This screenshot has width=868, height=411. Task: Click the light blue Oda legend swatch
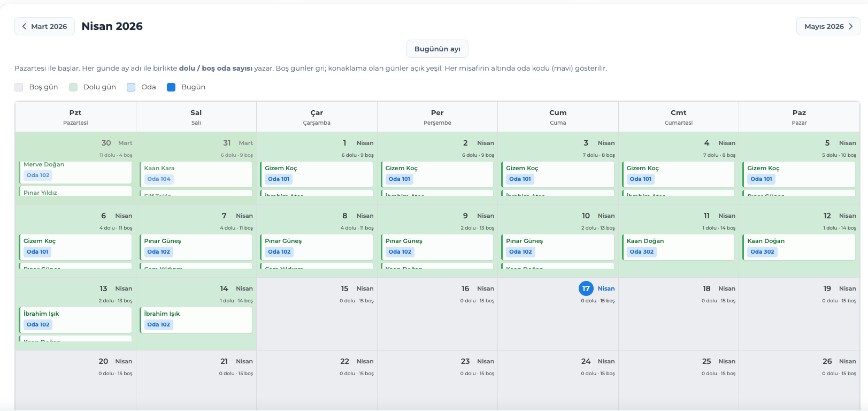click(x=131, y=87)
